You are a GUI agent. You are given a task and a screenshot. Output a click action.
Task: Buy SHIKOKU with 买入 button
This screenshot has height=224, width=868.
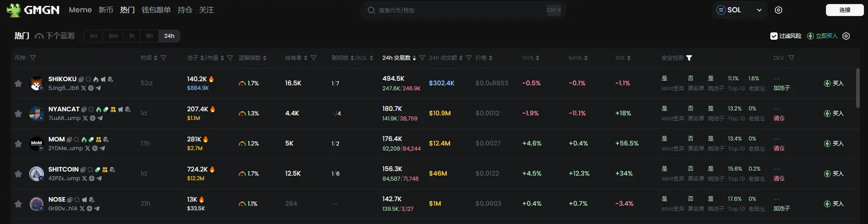[834, 83]
